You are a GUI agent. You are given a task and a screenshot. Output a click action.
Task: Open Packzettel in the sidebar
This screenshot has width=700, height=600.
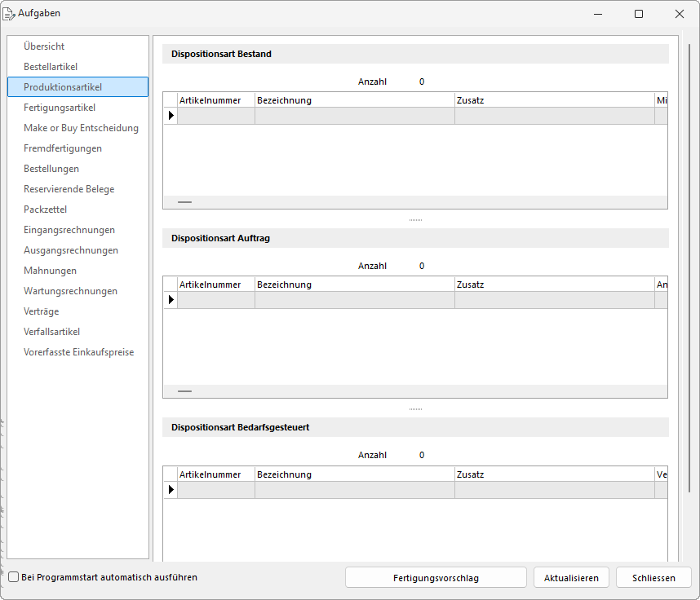coord(45,210)
